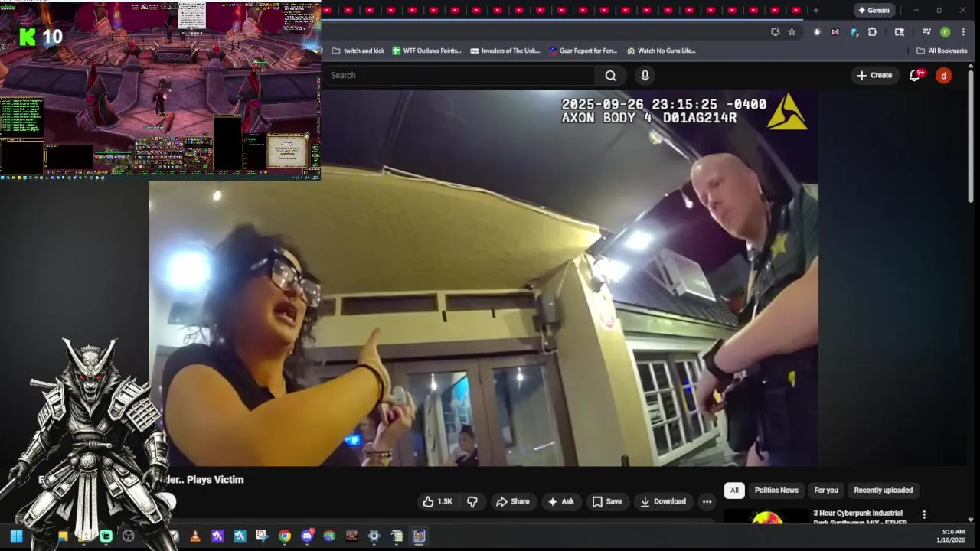
Task: Click the hand-shaped extension icon
Action: (x=817, y=32)
